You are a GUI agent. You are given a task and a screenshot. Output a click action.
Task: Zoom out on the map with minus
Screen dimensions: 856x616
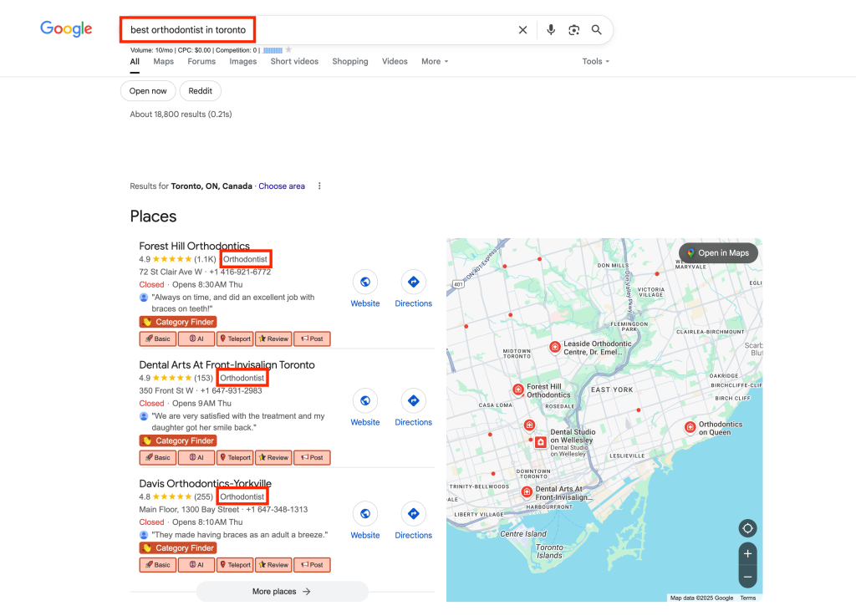pyautogui.click(x=748, y=577)
